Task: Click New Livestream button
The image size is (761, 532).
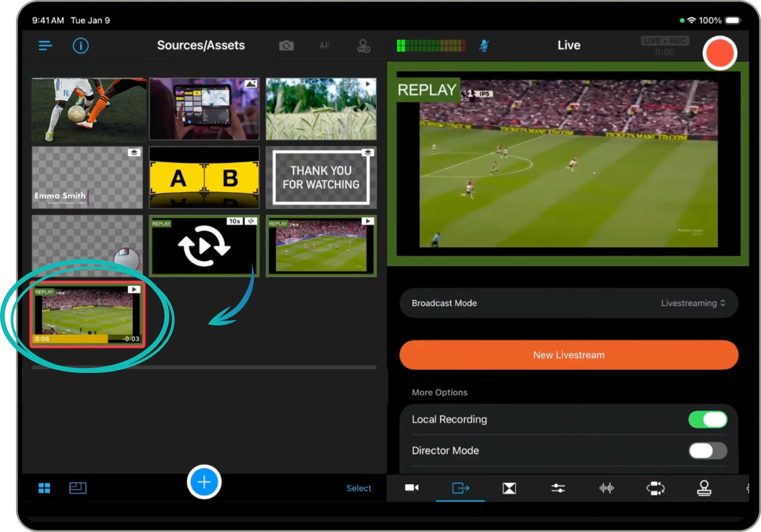Action: [569, 355]
